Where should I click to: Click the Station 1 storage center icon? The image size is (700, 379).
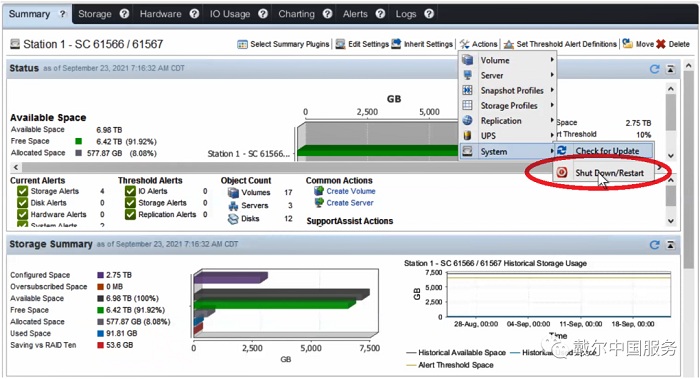[15, 44]
